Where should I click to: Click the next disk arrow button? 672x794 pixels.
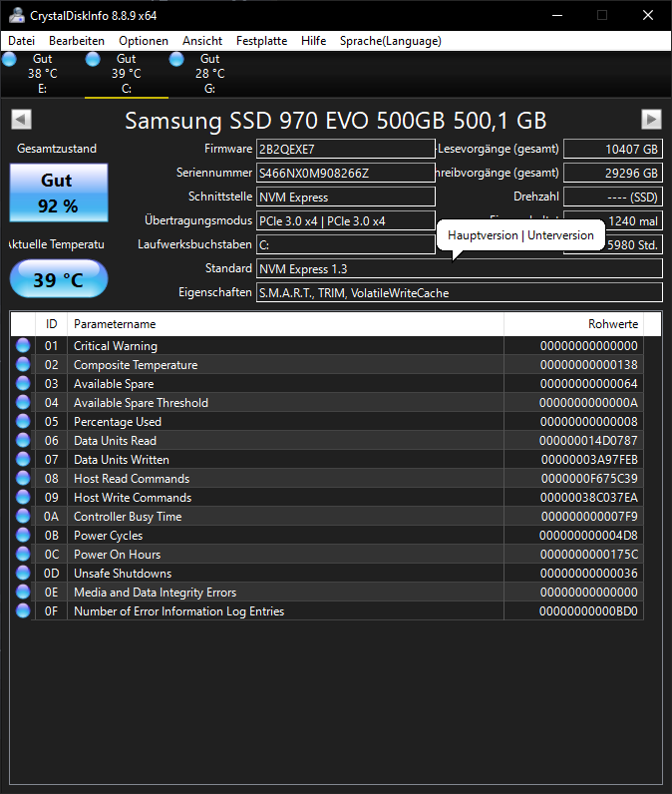click(651, 120)
